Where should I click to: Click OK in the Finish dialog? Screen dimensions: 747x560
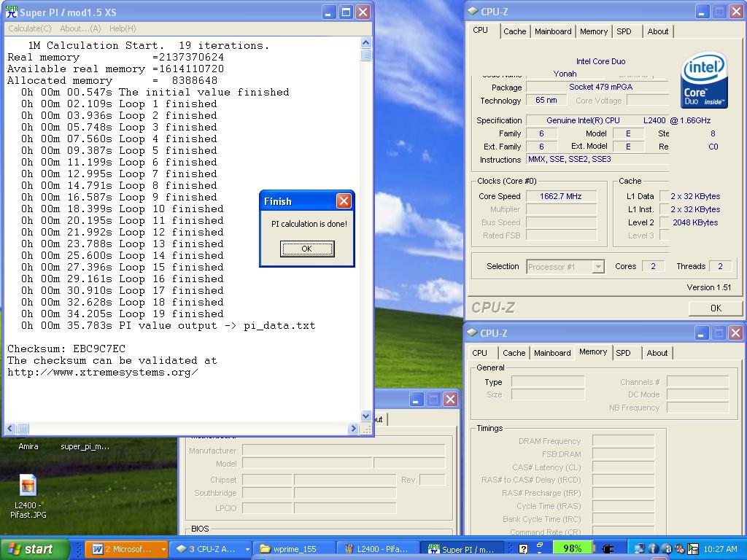[307, 249]
